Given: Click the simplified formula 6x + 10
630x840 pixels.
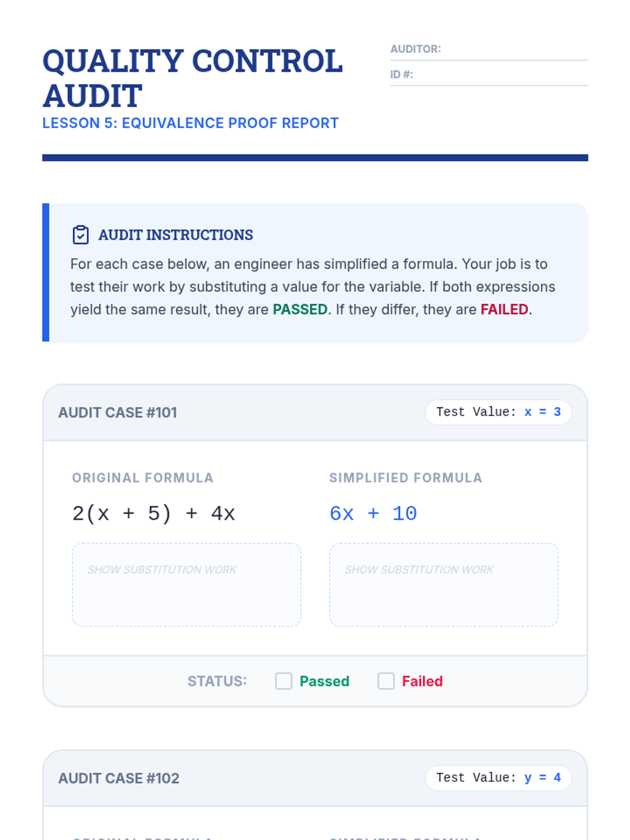Looking at the screenshot, I should [373, 513].
